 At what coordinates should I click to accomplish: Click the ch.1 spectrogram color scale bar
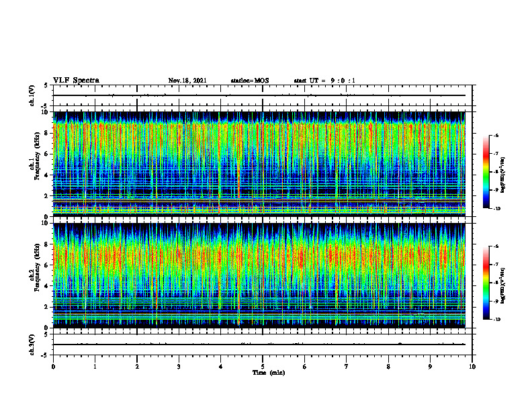(486, 172)
